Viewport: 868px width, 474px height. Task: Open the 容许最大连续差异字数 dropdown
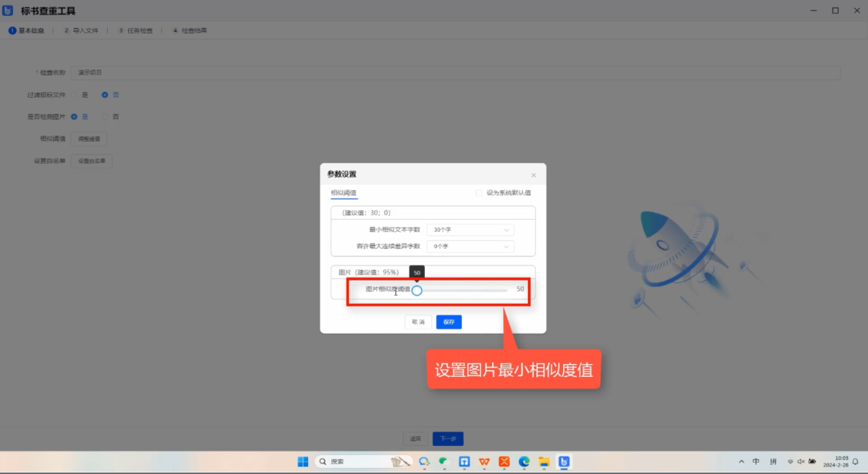(x=470, y=246)
